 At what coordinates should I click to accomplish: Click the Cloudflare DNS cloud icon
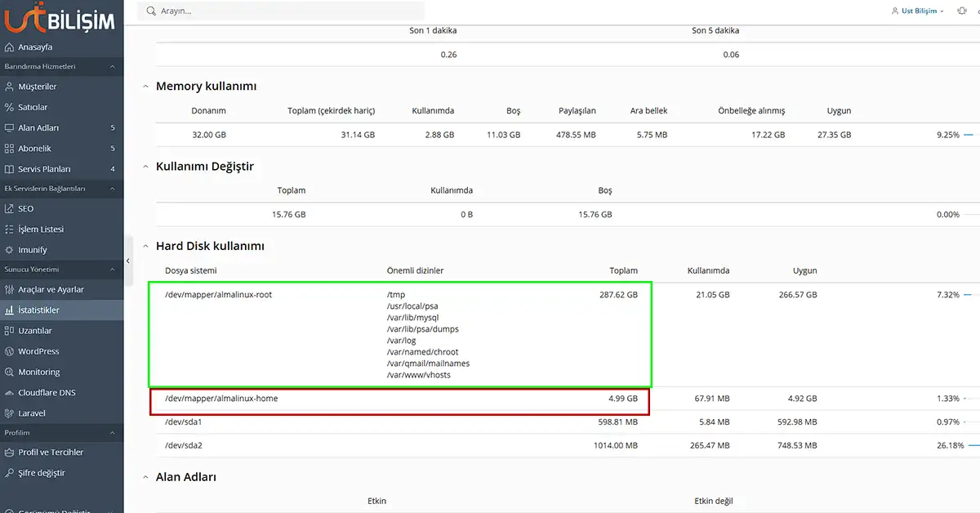coord(10,393)
